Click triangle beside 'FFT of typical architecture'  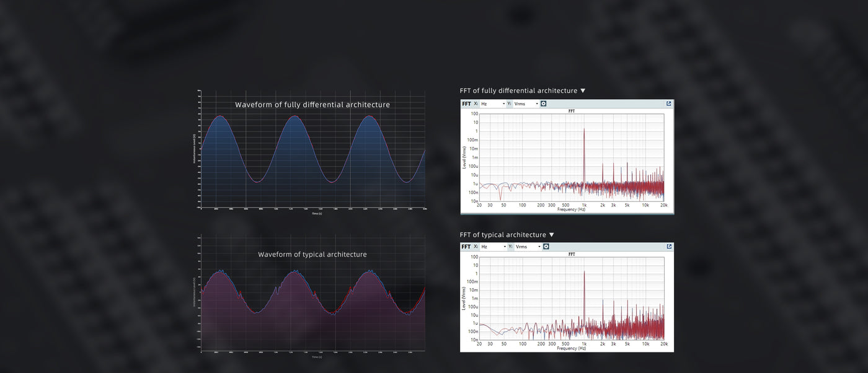551,235
